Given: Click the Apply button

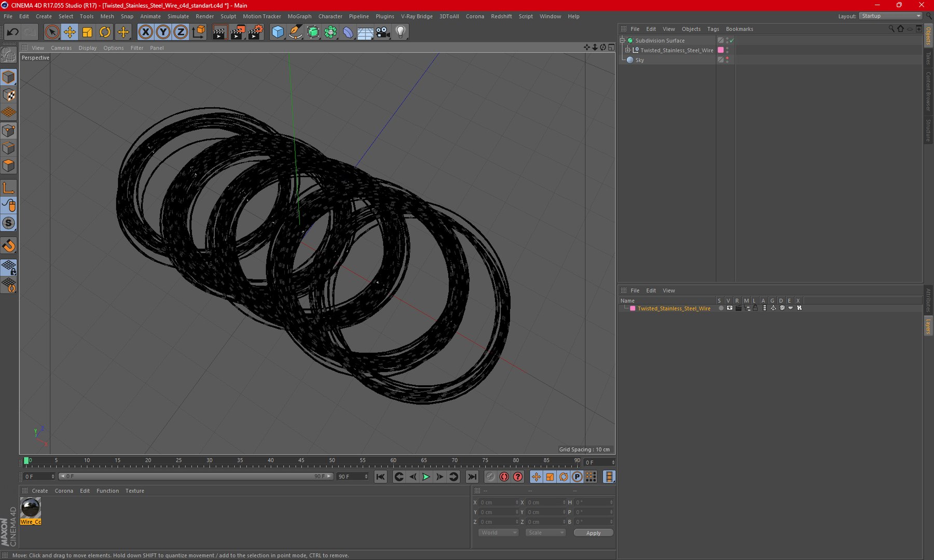Looking at the screenshot, I should pos(593,533).
